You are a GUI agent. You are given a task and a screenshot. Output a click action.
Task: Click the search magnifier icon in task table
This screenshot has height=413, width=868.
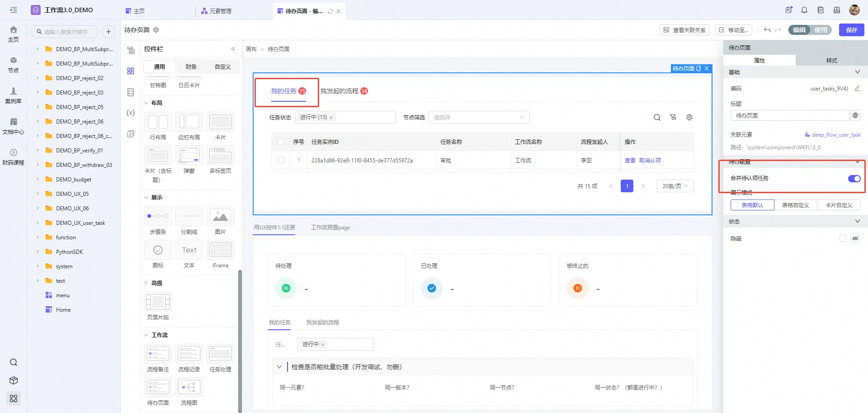click(657, 118)
